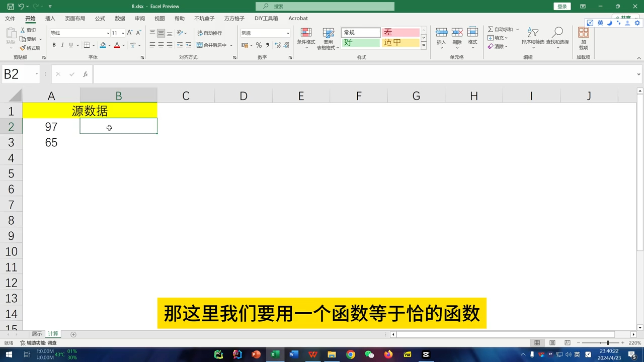The width and height of the screenshot is (644, 362).
Task: Switch to the 公式 ribbon tab
Action: coord(100,18)
